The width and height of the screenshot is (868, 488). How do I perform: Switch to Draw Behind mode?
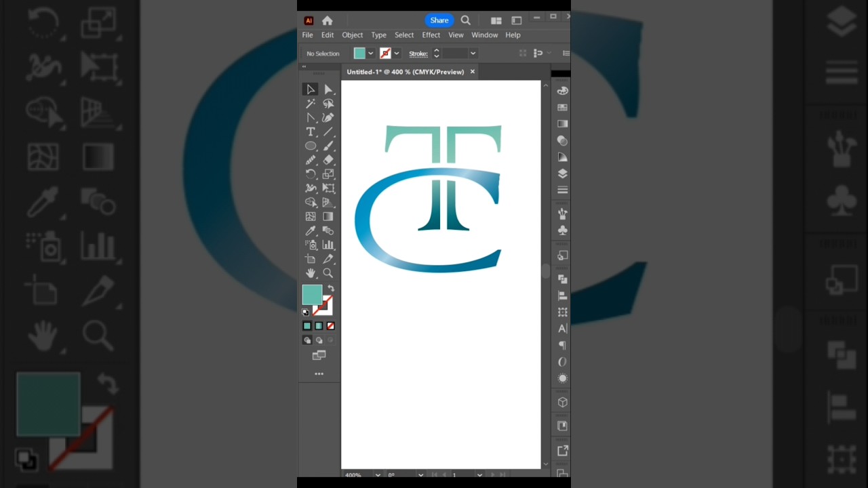click(319, 340)
